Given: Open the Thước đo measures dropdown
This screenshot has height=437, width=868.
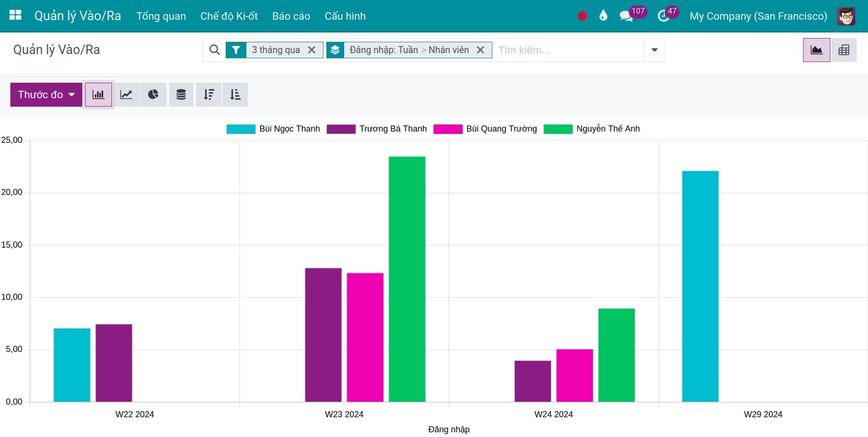Looking at the screenshot, I should [x=46, y=94].
